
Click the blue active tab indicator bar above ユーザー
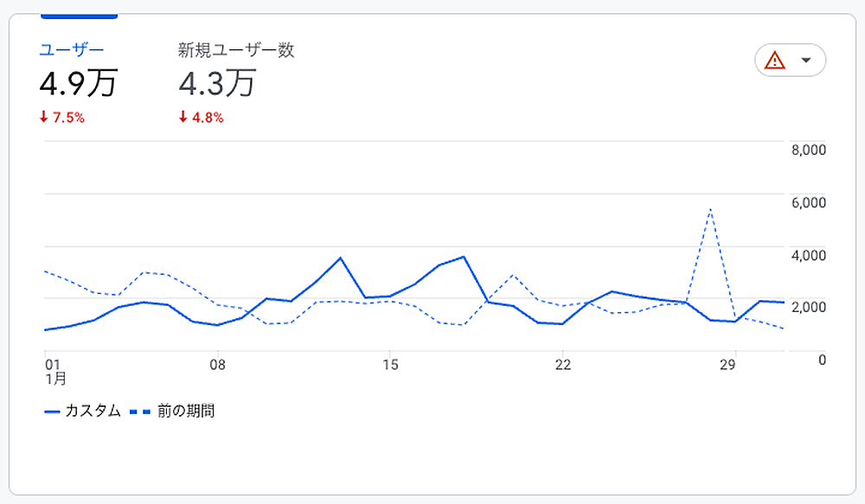[79, 16]
